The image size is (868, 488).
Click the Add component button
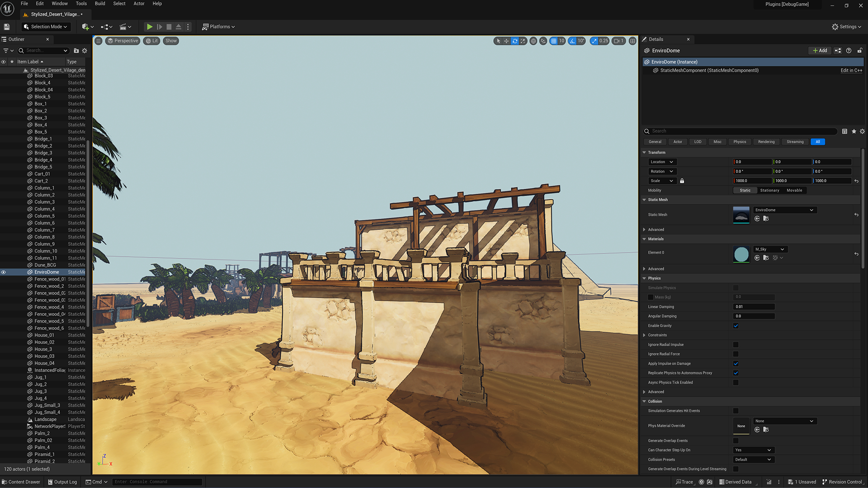coord(820,51)
